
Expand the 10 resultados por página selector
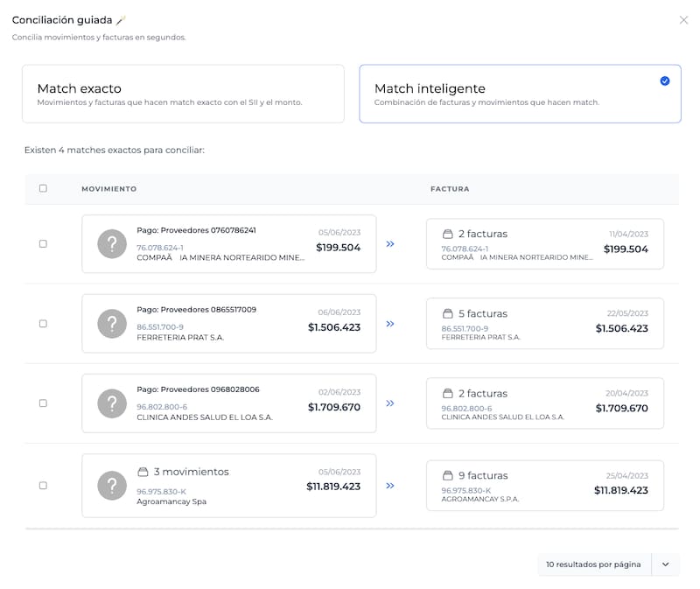[593, 564]
